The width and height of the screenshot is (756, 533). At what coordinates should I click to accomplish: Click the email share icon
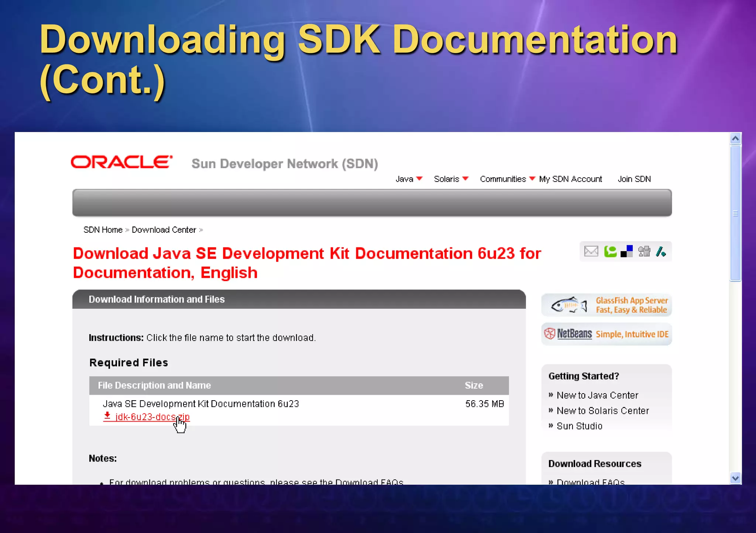[x=591, y=252]
